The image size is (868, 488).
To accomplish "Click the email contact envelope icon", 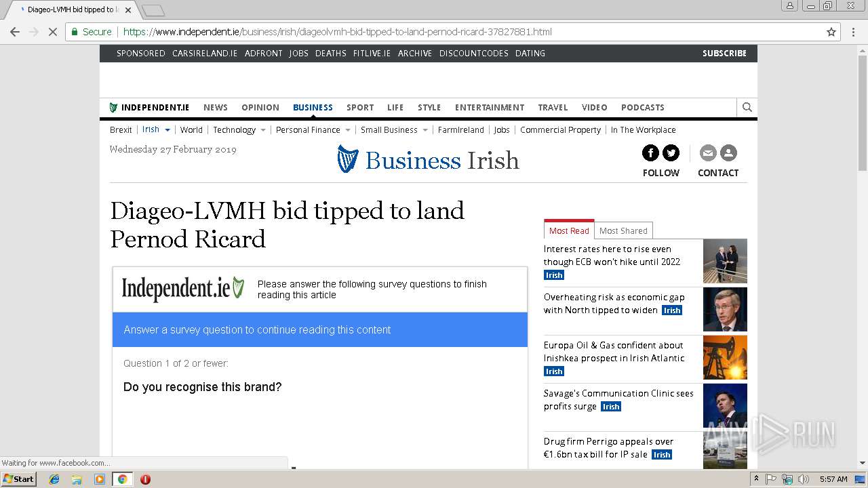I will [708, 153].
